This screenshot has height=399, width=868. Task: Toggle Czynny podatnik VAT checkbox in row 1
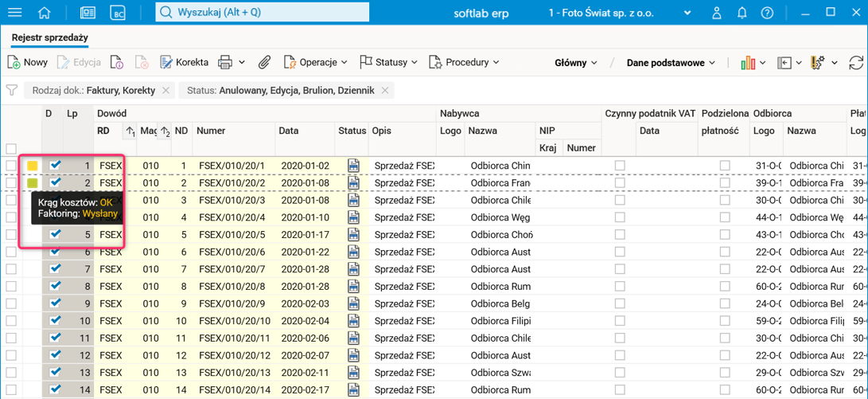point(620,165)
